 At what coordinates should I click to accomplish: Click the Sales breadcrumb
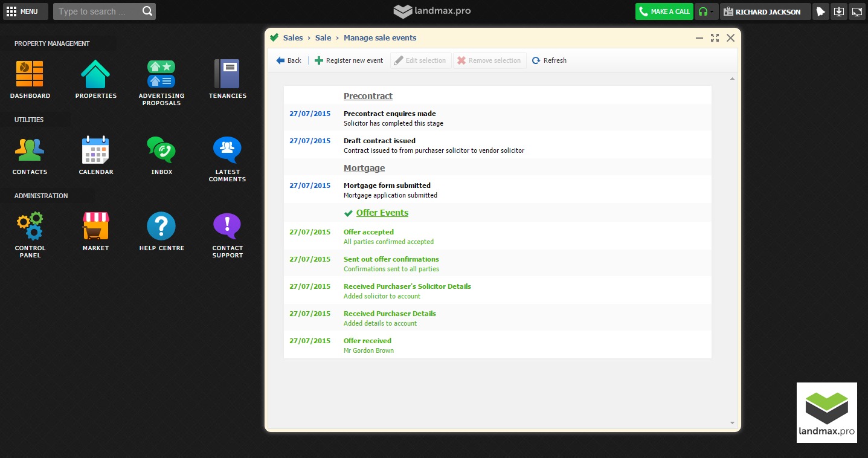[293, 37]
